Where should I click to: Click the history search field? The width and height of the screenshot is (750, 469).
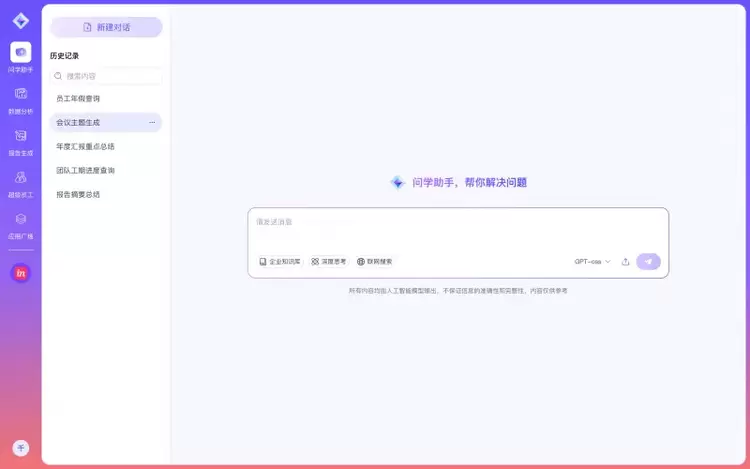106,76
